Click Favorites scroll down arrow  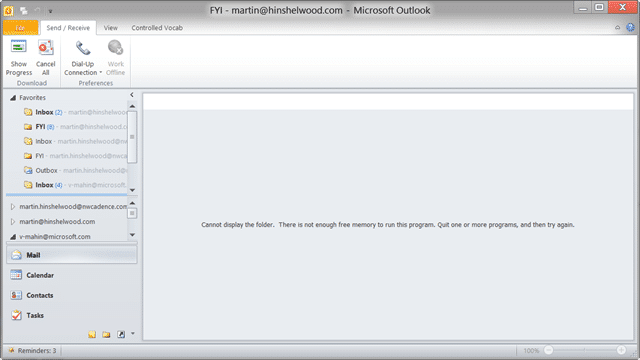point(132,190)
